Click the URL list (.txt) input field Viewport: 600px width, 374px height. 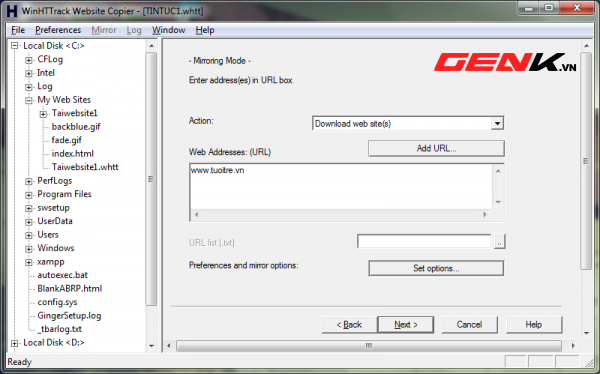click(x=424, y=242)
